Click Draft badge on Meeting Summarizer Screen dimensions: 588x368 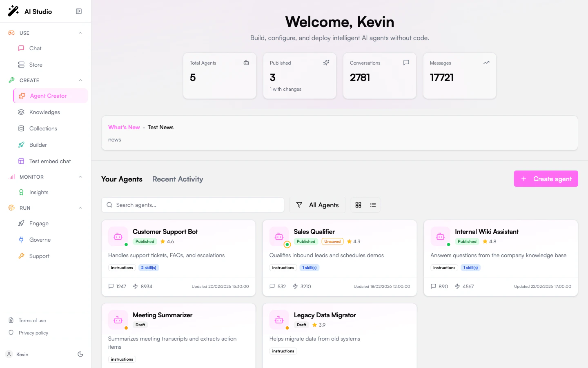[140, 325]
